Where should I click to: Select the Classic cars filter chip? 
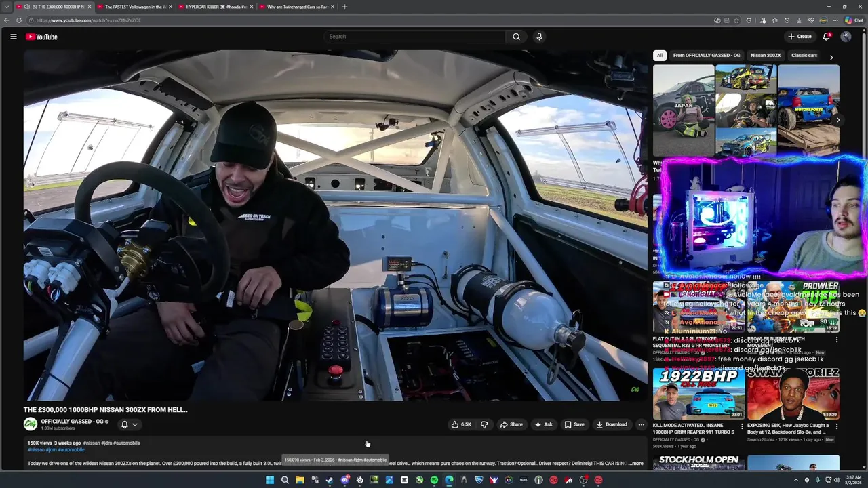coord(804,56)
